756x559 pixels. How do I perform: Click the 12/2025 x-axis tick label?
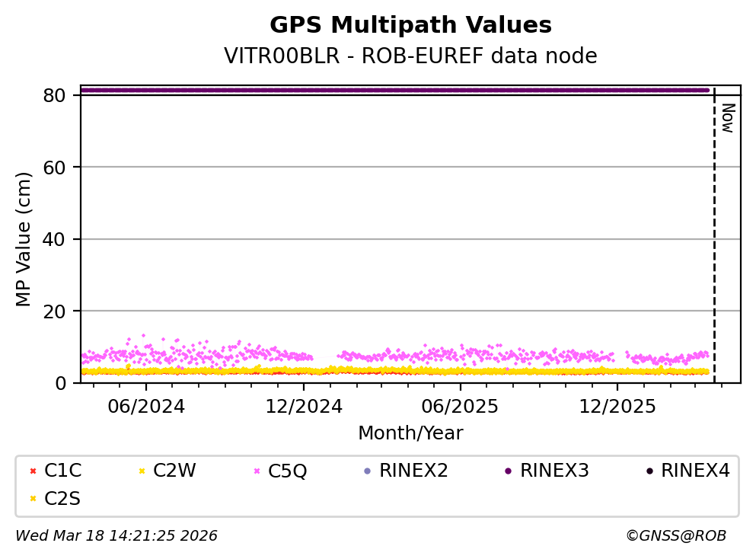617,407
